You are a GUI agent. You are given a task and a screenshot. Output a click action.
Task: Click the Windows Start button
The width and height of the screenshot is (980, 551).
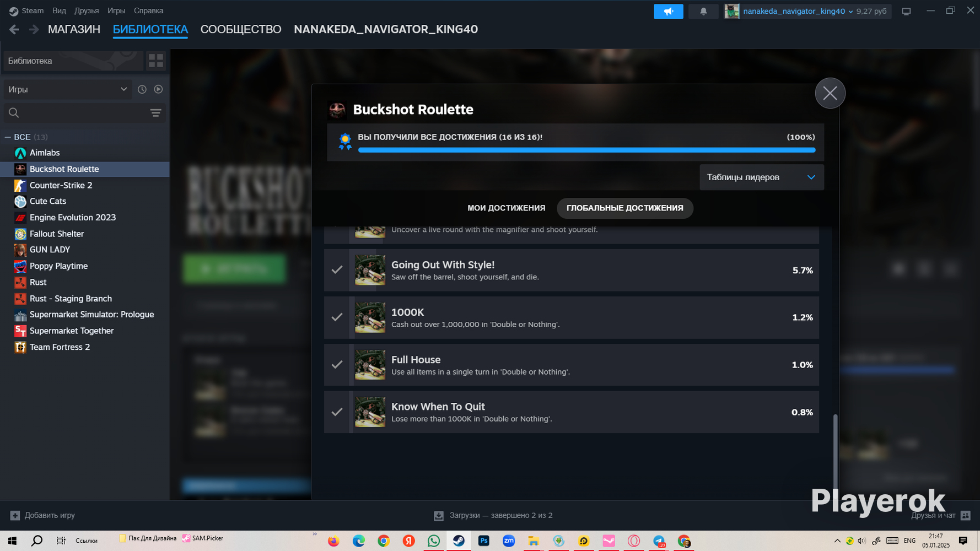[12, 541]
